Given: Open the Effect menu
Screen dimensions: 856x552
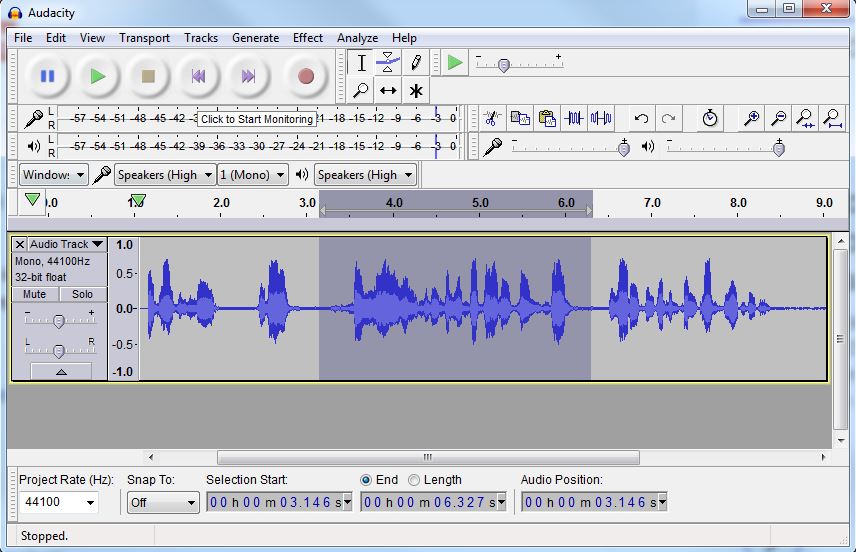Looking at the screenshot, I should coord(308,38).
